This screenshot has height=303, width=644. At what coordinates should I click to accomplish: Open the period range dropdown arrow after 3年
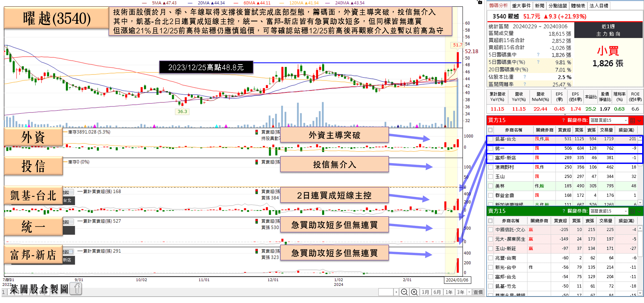[x=469, y=292]
